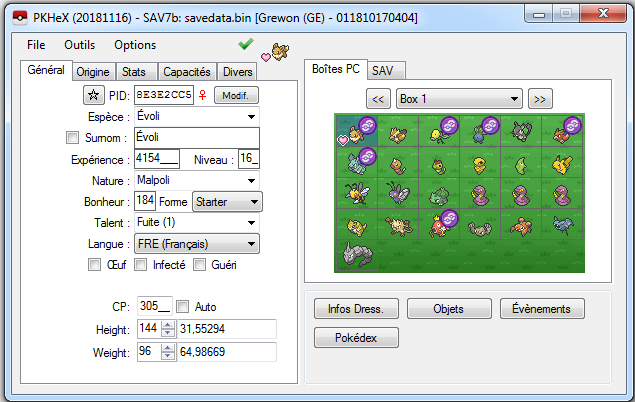Open the Langue dropdown showing FRE (Français)

pyautogui.click(x=197, y=244)
